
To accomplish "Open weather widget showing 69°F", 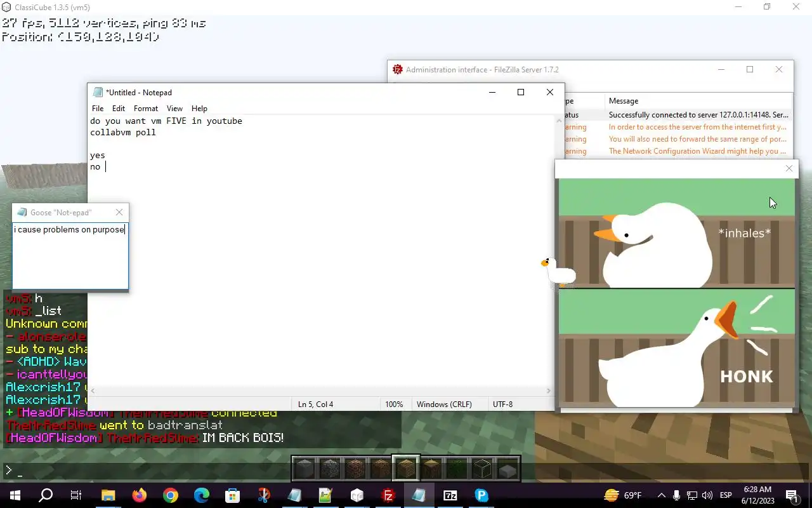I will click(622, 495).
